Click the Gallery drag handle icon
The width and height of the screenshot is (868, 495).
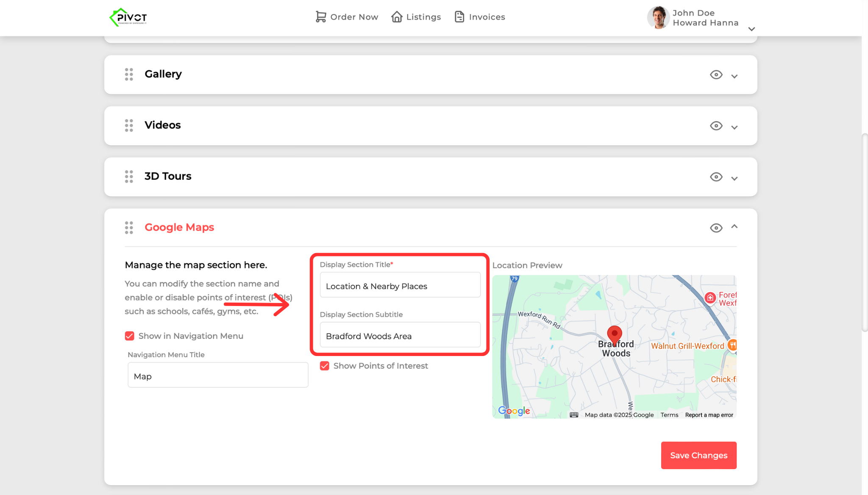tap(129, 74)
